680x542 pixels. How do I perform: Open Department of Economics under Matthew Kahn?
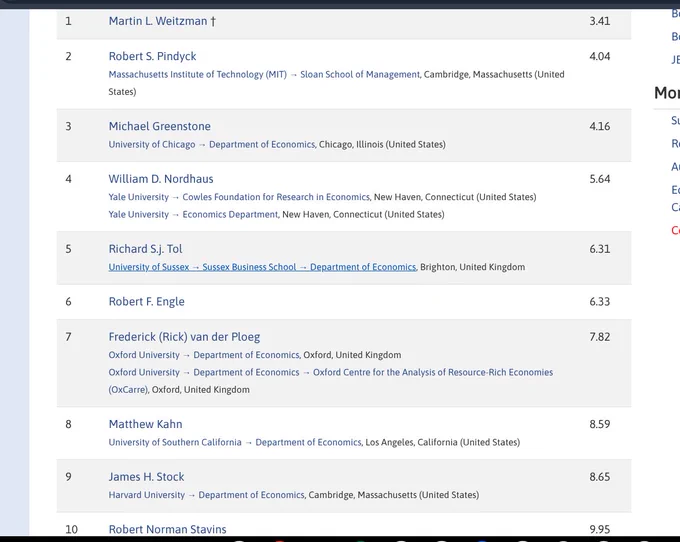tap(308, 442)
